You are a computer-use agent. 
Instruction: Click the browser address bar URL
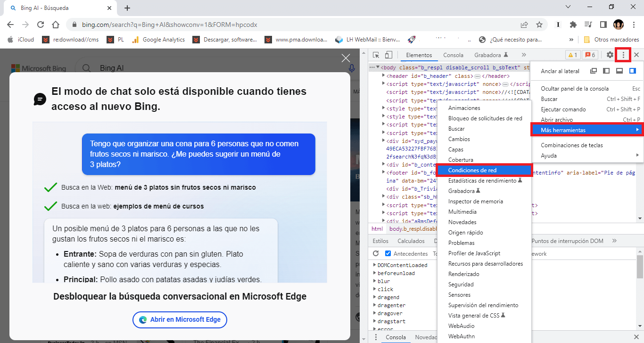point(170,25)
